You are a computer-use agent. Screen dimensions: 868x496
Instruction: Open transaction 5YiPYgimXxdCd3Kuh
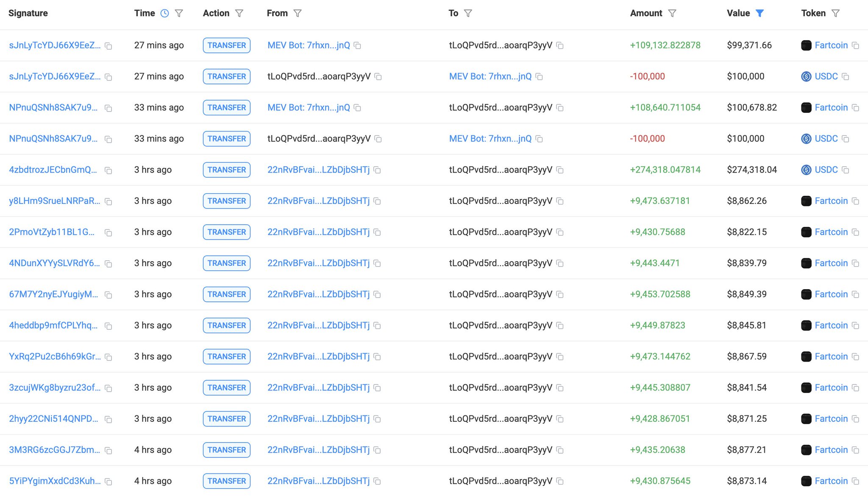tap(55, 481)
